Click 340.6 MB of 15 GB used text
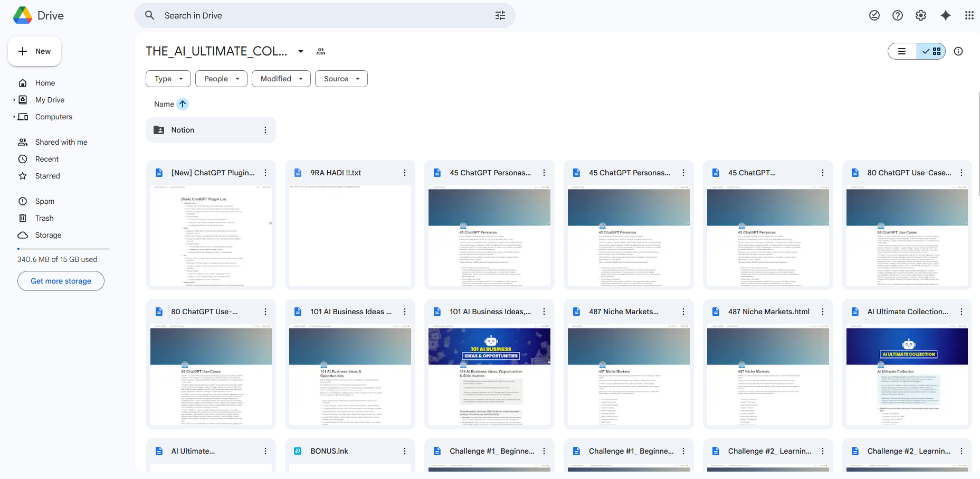 click(58, 259)
